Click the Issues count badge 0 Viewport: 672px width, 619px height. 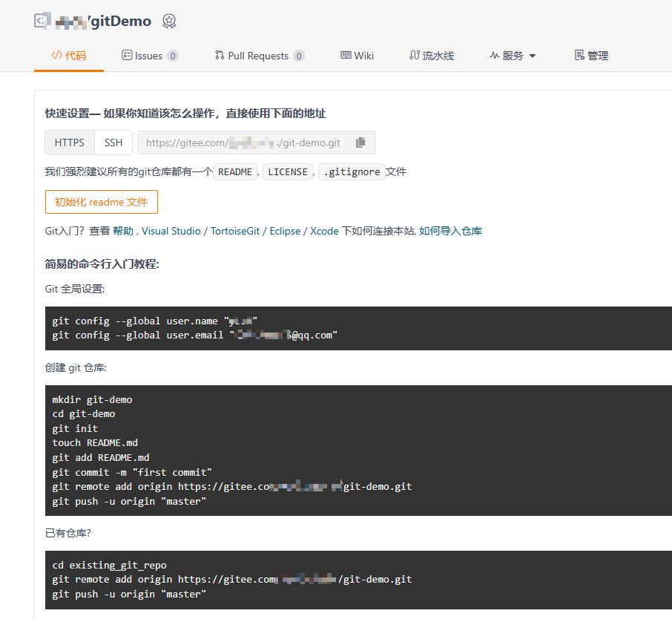pyautogui.click(x=173, y=56)
